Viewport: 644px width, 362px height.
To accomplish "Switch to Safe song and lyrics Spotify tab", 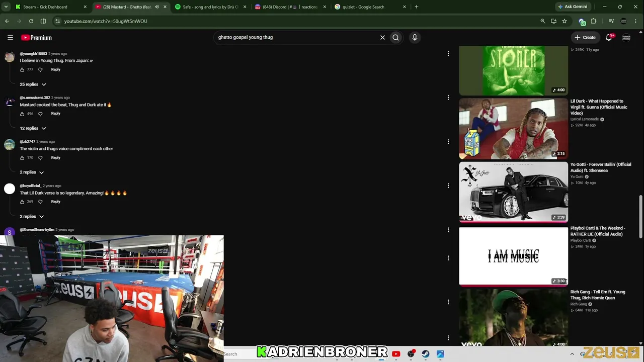I will [x=210, y=7].
